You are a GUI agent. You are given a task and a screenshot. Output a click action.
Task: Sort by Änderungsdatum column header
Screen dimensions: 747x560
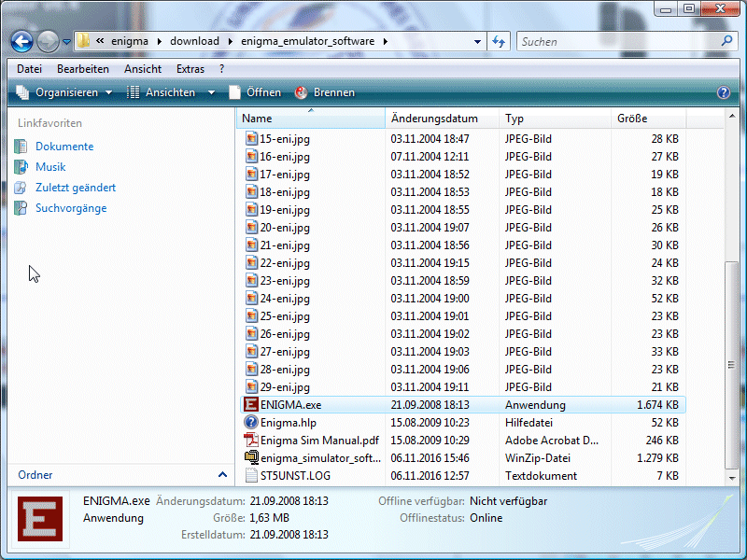[442, 119]
